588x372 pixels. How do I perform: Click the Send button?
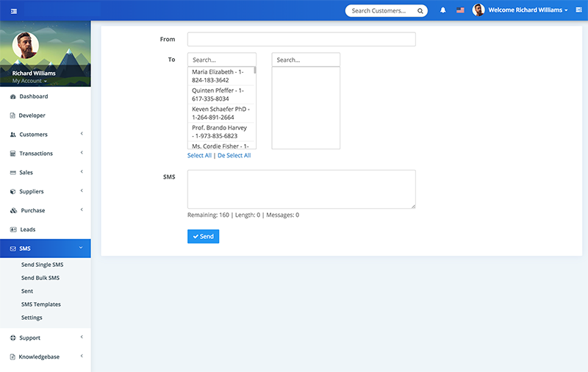tap(204, 236)
